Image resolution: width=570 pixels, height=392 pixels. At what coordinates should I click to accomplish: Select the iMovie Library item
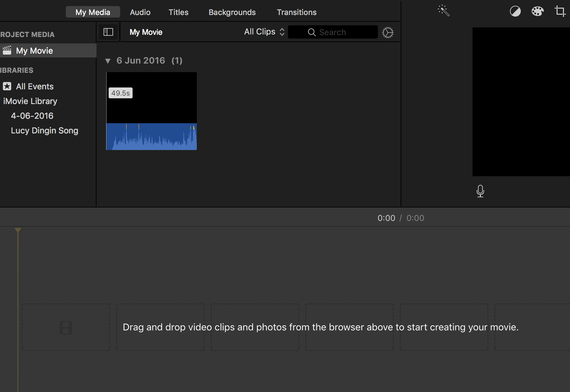point(30,101)
